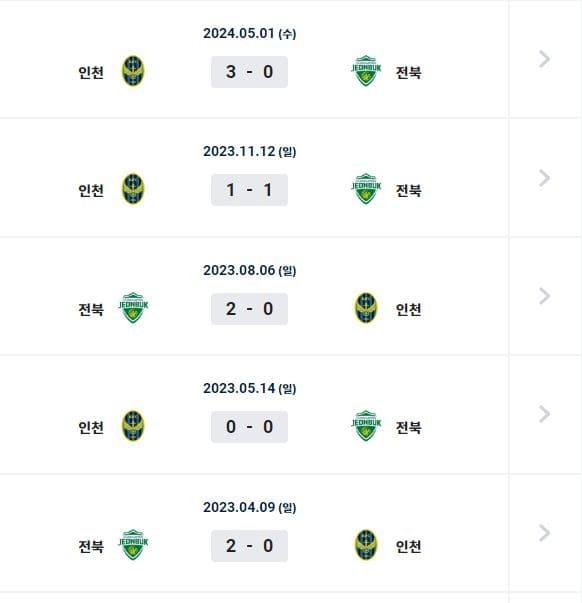Expand the 2023.11.12 match details chevron
The height and width of the screenshot is (603, 582).
[x=544, y=178]
